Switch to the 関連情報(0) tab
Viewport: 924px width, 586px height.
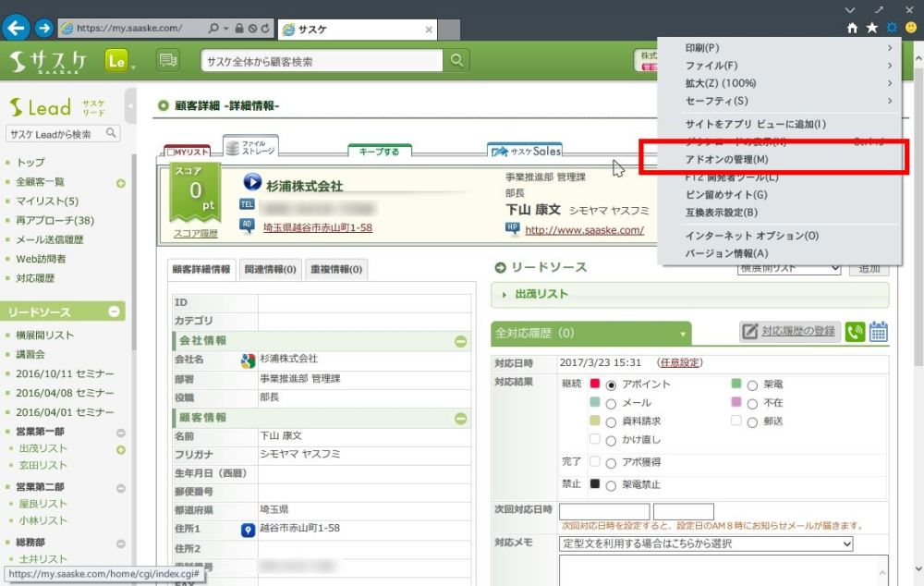point(269,270)
